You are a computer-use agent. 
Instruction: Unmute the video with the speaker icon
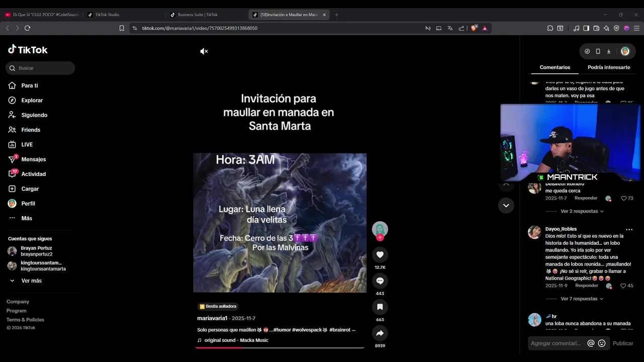click(x=204, y=51)
